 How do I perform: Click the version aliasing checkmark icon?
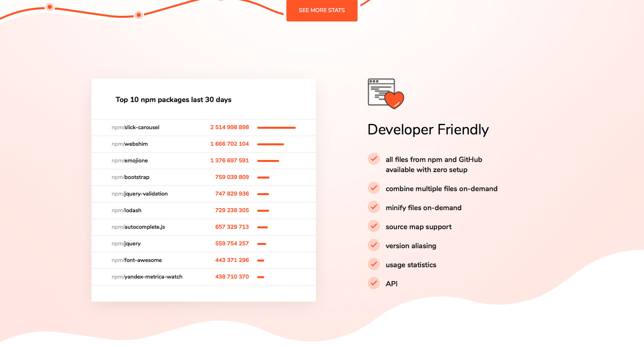(x=374, y=245)
